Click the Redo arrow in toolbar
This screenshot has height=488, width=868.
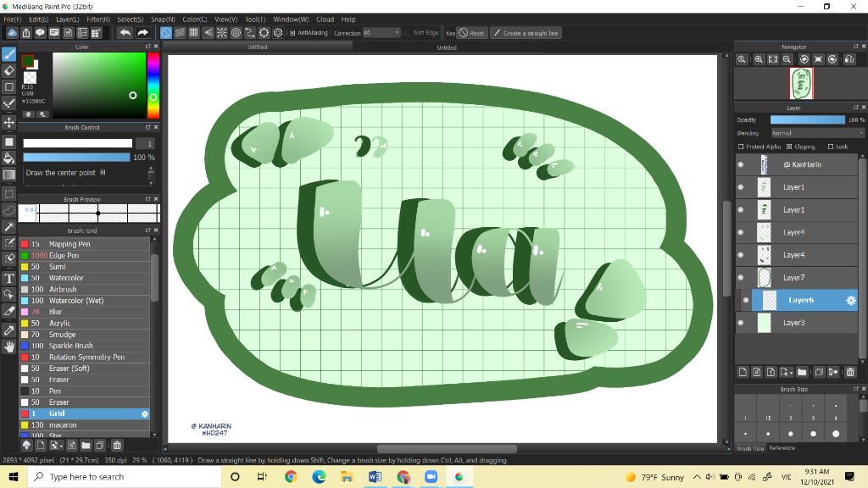(x=142, y=33)
